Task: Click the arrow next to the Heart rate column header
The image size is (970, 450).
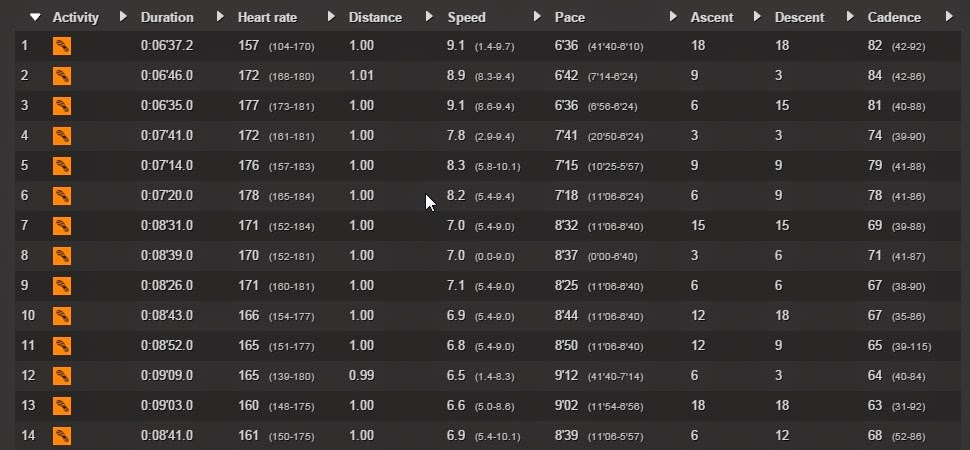Action: click(331, 17)
